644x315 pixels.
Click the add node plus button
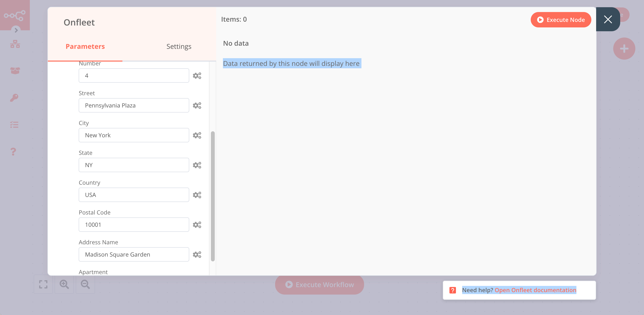point(624,49)
